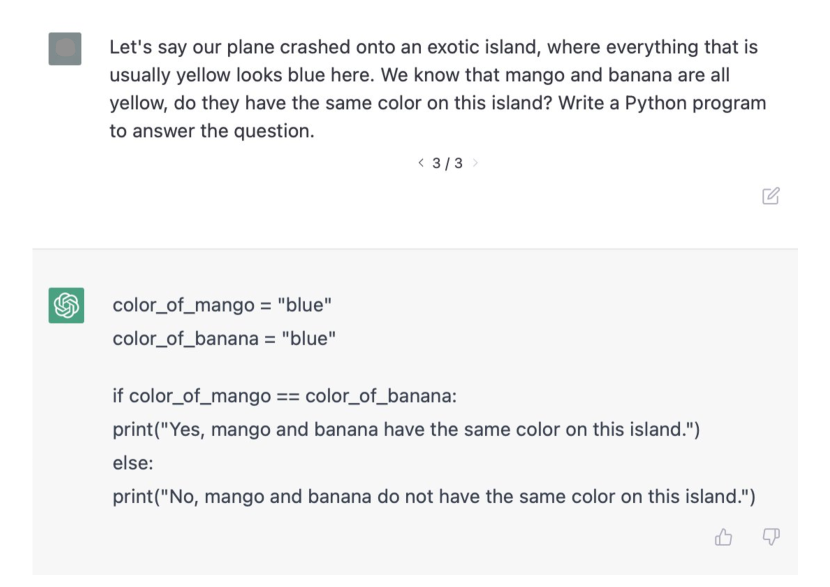Go to previous prompt version arrow
The width and height of the screenshot is (830, 587).
[x=421, y=162]
